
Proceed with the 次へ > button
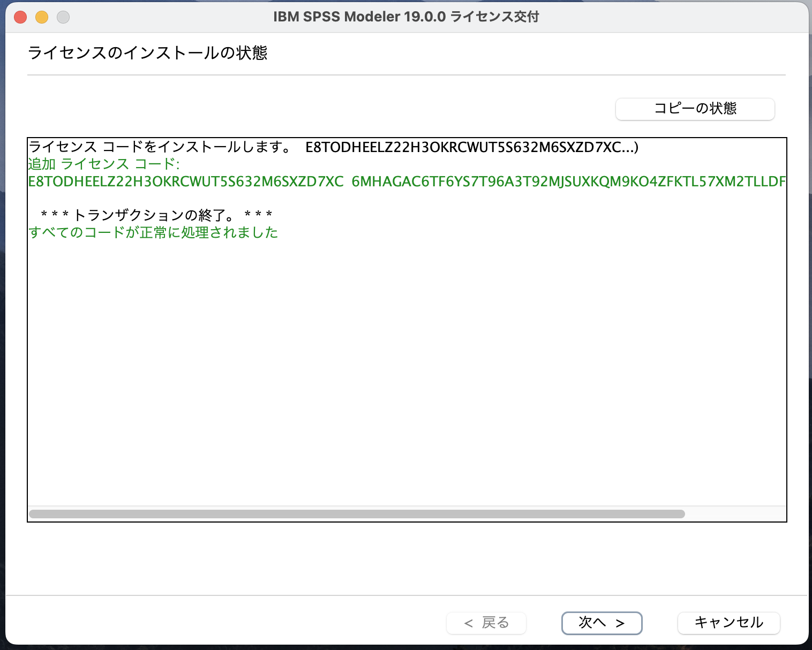tap(602, 623)
